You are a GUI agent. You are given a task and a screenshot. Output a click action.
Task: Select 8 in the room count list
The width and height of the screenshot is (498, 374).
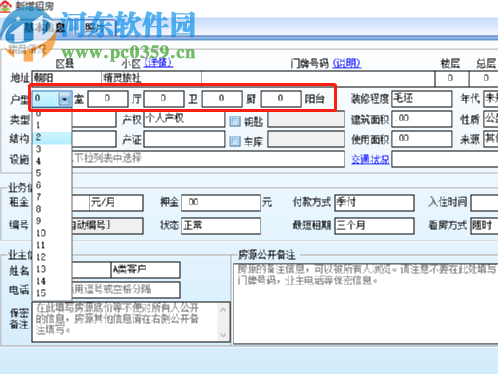(52, 209)
